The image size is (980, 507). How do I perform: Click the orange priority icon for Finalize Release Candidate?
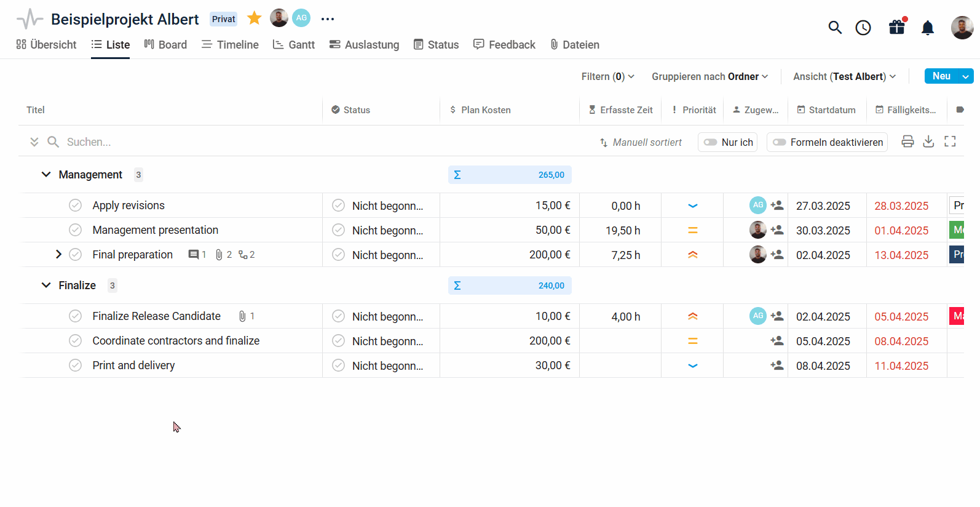coord(692,316)
